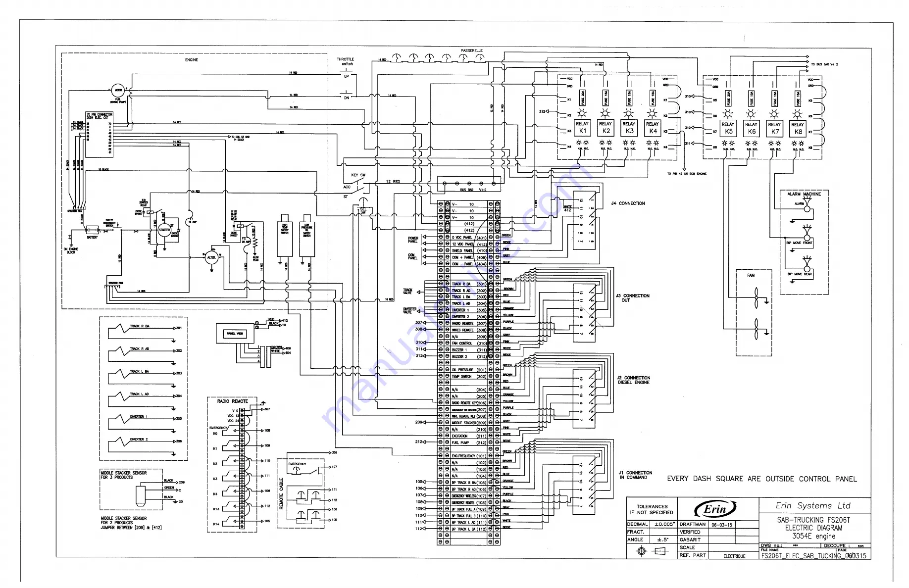Click the date '06-03-15' in the DRAFTMAN row
This screenshot has width=909, height=588.
(x=722, y=525)
